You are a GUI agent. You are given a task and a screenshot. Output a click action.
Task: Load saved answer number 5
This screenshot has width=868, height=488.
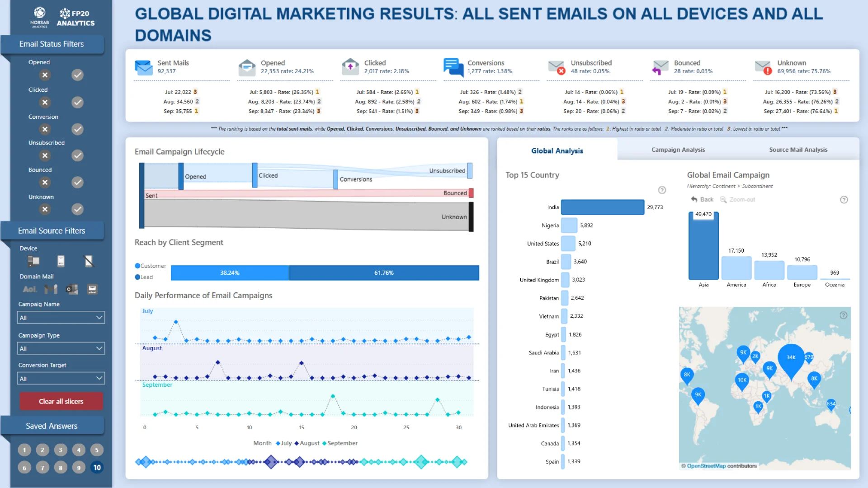click(97, 450)
